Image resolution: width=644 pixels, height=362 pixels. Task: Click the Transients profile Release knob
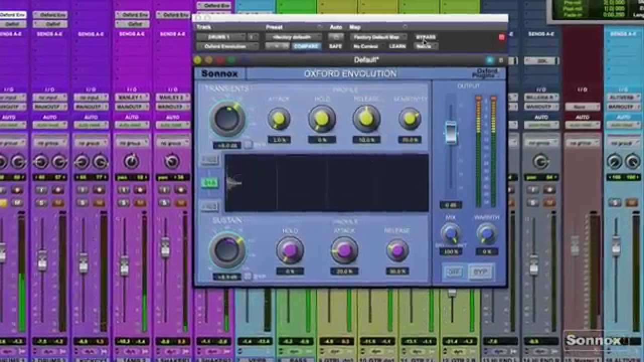pos(366,119)
